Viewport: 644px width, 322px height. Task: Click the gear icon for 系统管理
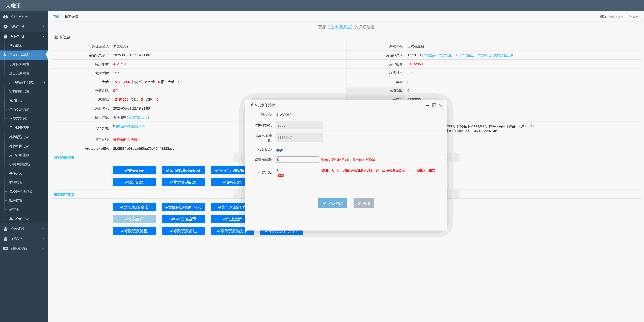[x=6, y=27]
